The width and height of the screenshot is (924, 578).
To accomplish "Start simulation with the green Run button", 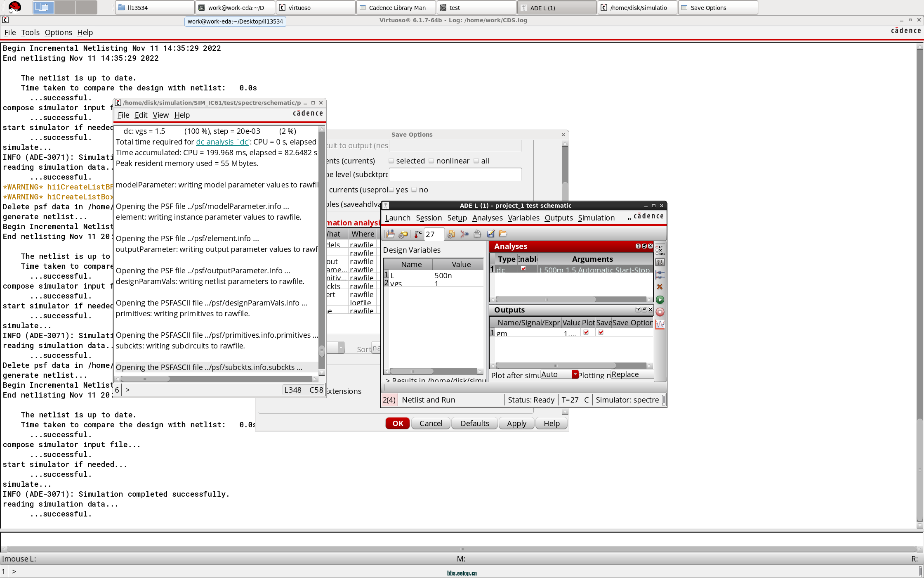I will point(660,300).
